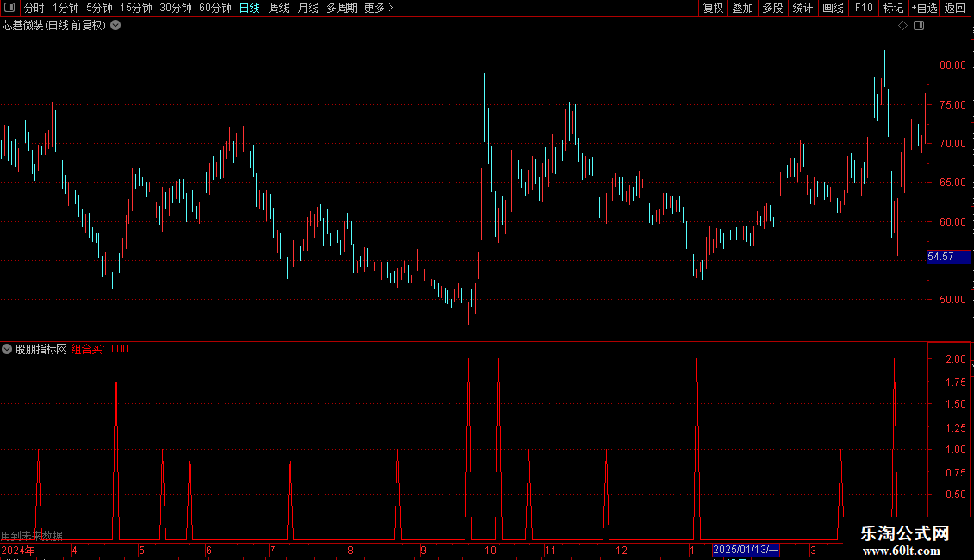This screenshot has height=560, width=974.
Task: Click the 2025/01/13 date marker
Action: click(746, 550)
